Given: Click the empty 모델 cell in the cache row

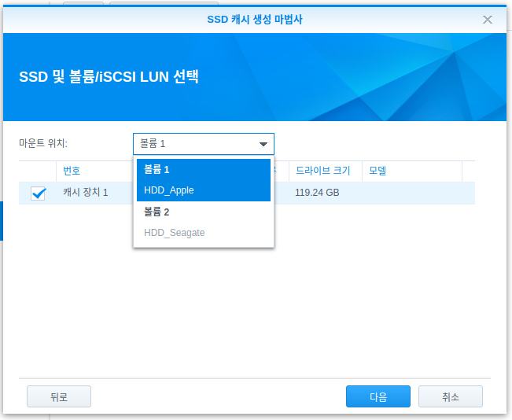Looking at the screenshot, I should click(412, 193).
